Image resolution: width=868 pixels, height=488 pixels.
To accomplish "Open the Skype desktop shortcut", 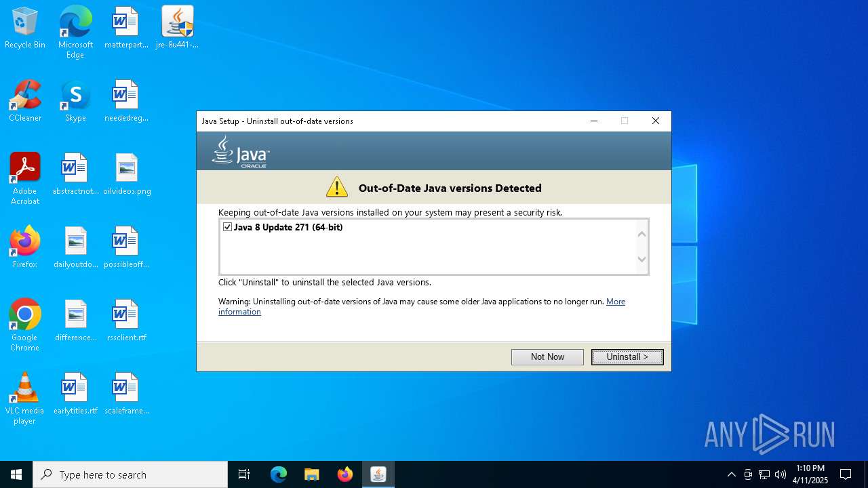I will tap(75, 102).
